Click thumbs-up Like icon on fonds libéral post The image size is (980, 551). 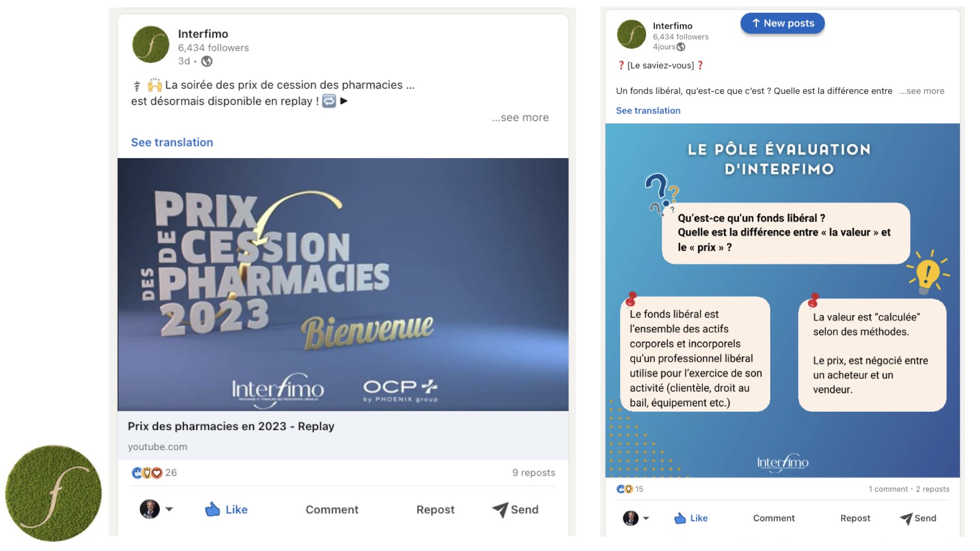(x=680, y=518)
